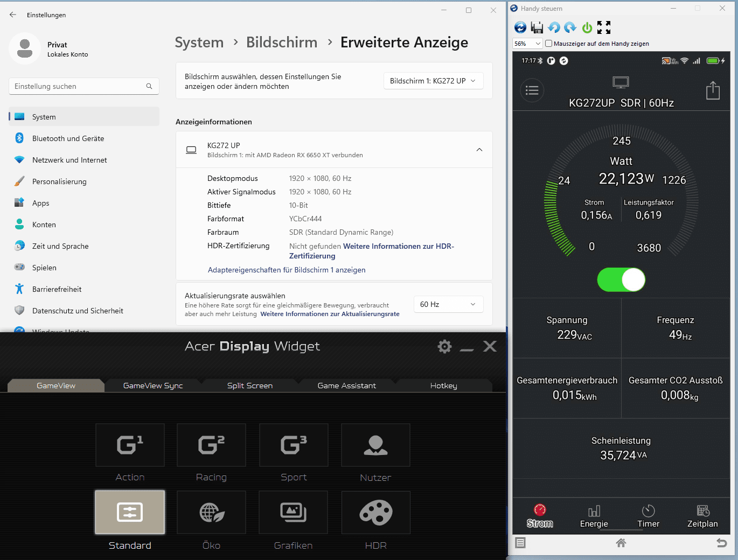Image resolution: width=738 pixels, height=560 pixels.
Task: Activate the HDR palette mode icon
Action: [375, 513]
